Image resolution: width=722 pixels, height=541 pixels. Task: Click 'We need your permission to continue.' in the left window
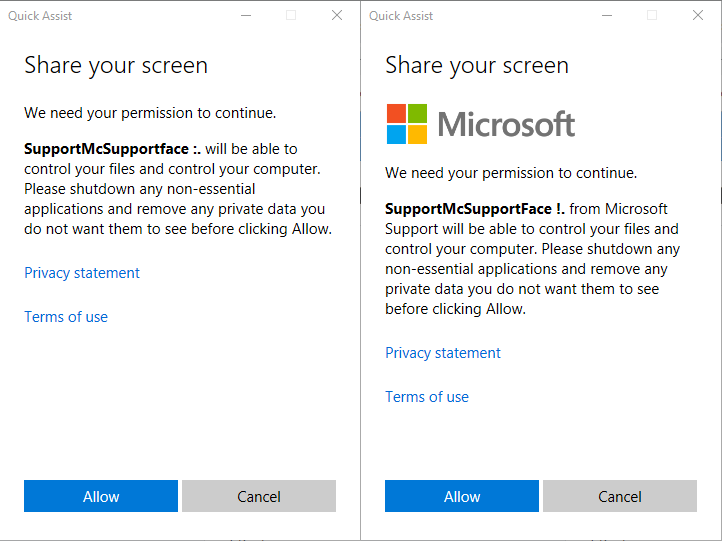(150, 113)
